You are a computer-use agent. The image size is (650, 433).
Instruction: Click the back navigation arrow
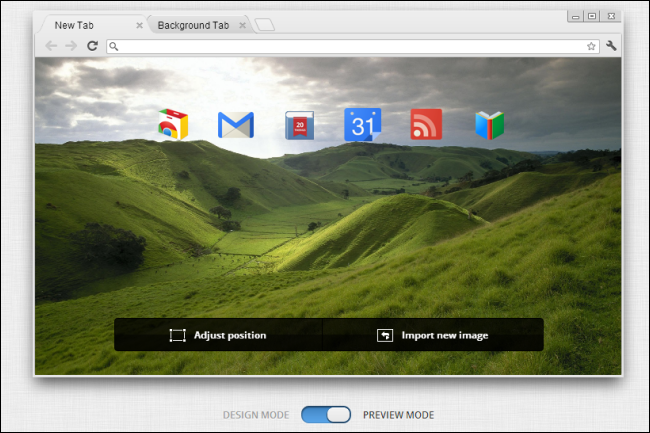(51, 46)
